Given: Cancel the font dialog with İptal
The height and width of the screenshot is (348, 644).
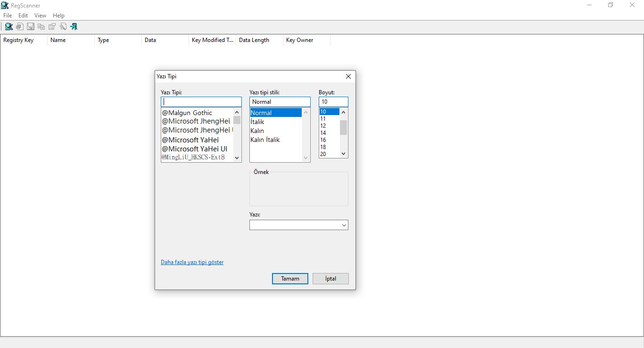Looking at the screenshot, I should pyautogui.click(x=330, y=279).
